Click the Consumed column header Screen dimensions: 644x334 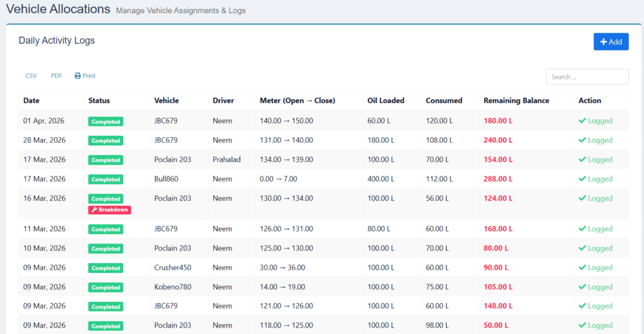(x=444, y=101)
